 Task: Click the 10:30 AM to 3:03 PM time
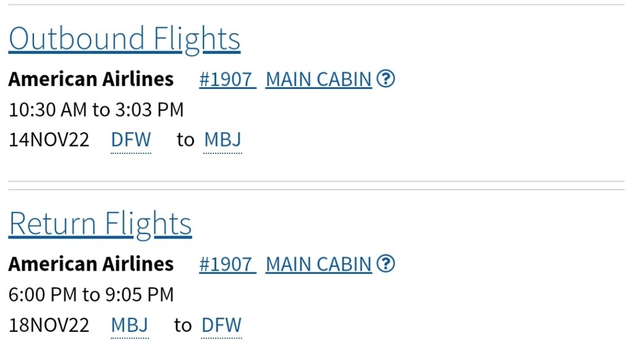[96, 110]
